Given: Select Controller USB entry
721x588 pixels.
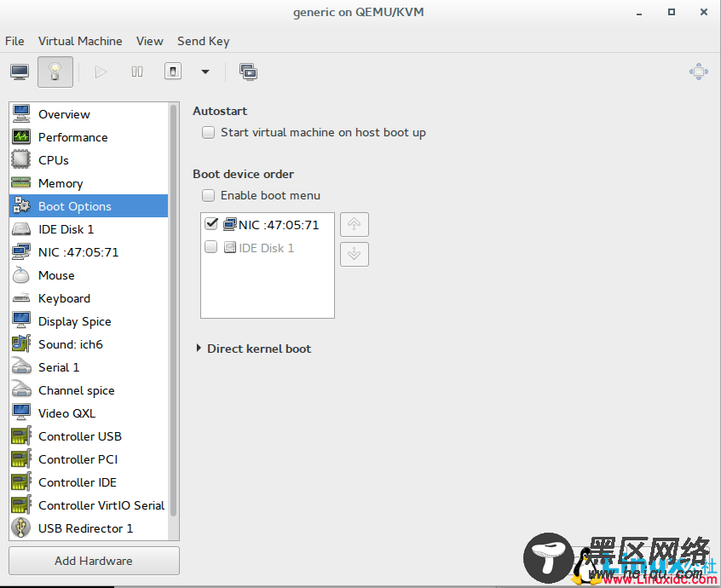Looking at the screenshot, I should pyautogui.click(x=89, y=435).
